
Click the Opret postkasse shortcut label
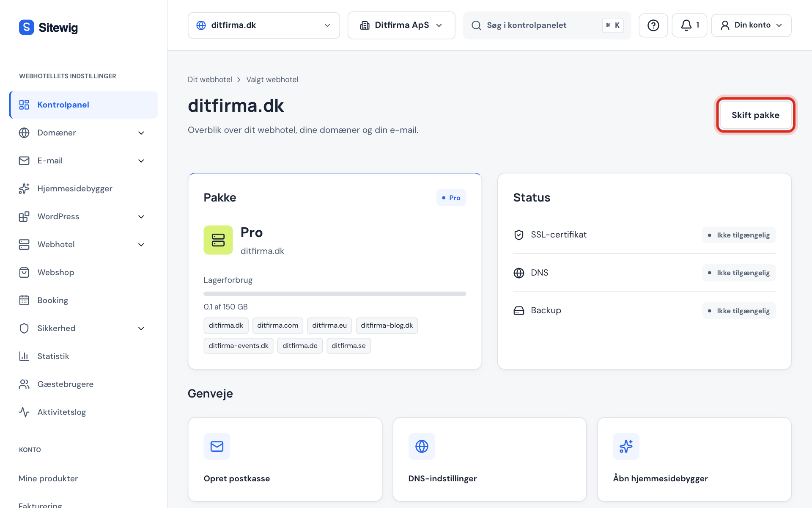[237, 479]
